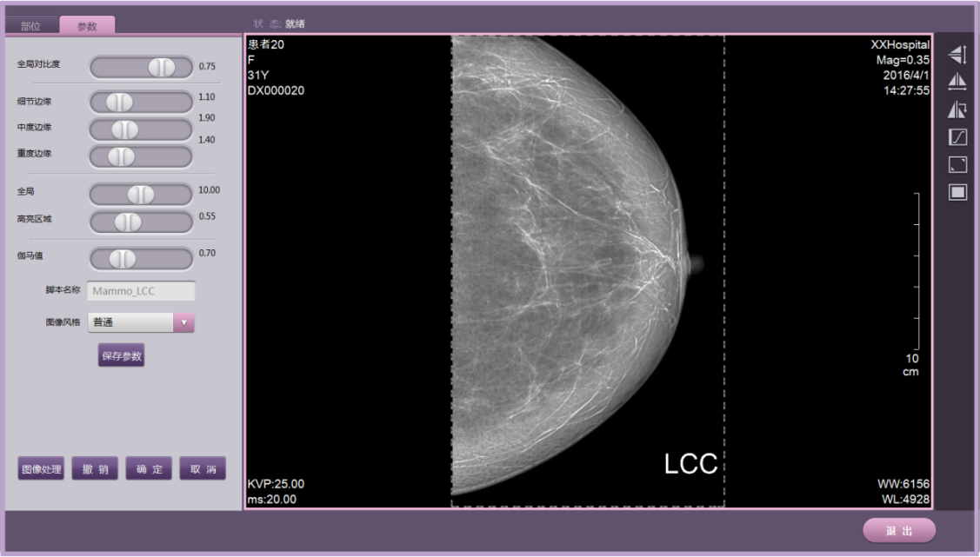This screenshot has width=980, height=557.
Task: Click the 细节边缘 slider handle
Action: point(119,102)
